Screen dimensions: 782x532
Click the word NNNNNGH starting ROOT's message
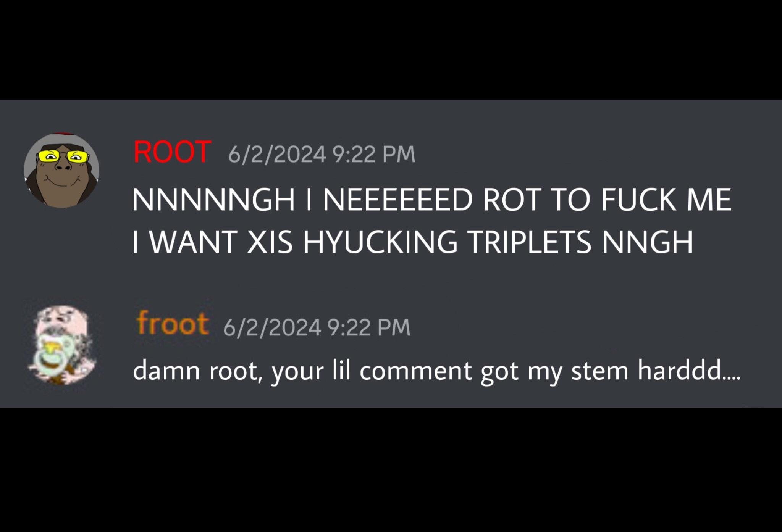coord(213,199)
